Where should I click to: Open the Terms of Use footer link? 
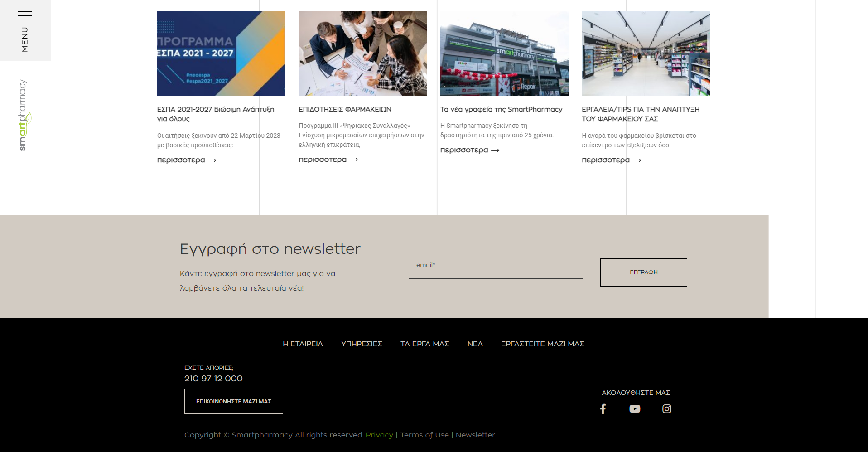click(424, 435)
